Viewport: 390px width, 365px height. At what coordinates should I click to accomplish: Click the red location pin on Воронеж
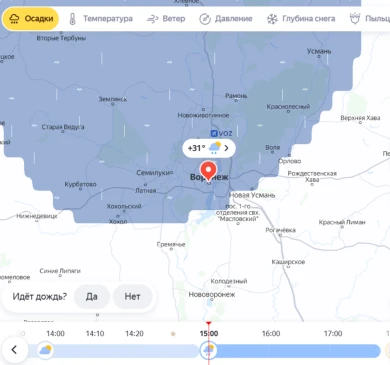click(x=209, y=171)
